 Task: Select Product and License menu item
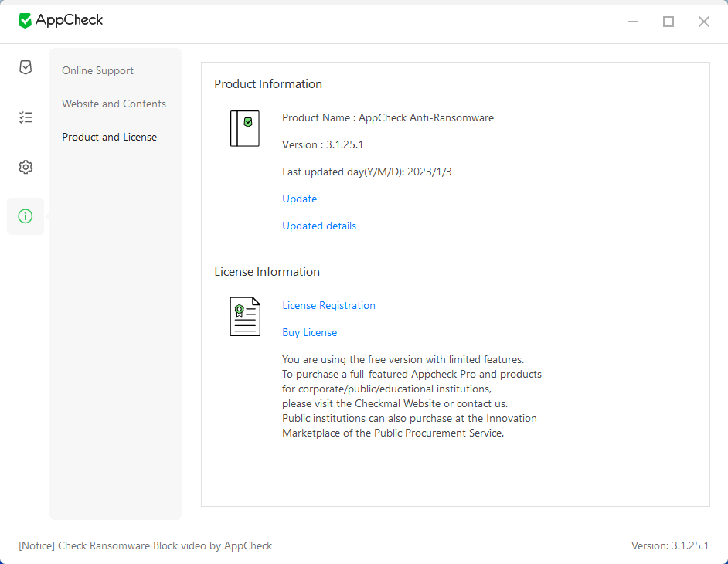click(x=109, y=137)
